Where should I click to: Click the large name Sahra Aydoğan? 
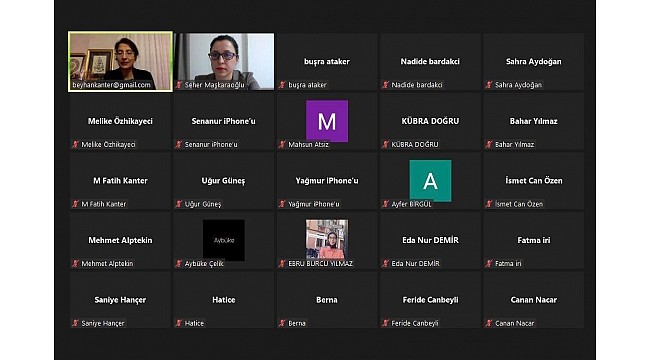tap(534, 61)
